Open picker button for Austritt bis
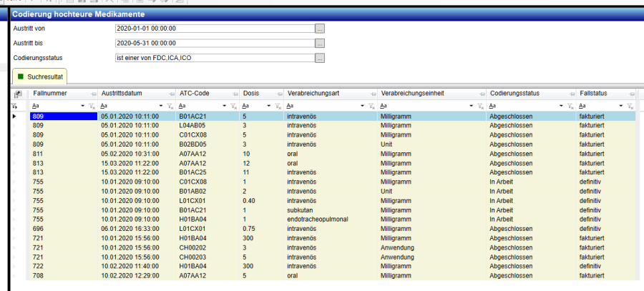 [x=320, y=43]
